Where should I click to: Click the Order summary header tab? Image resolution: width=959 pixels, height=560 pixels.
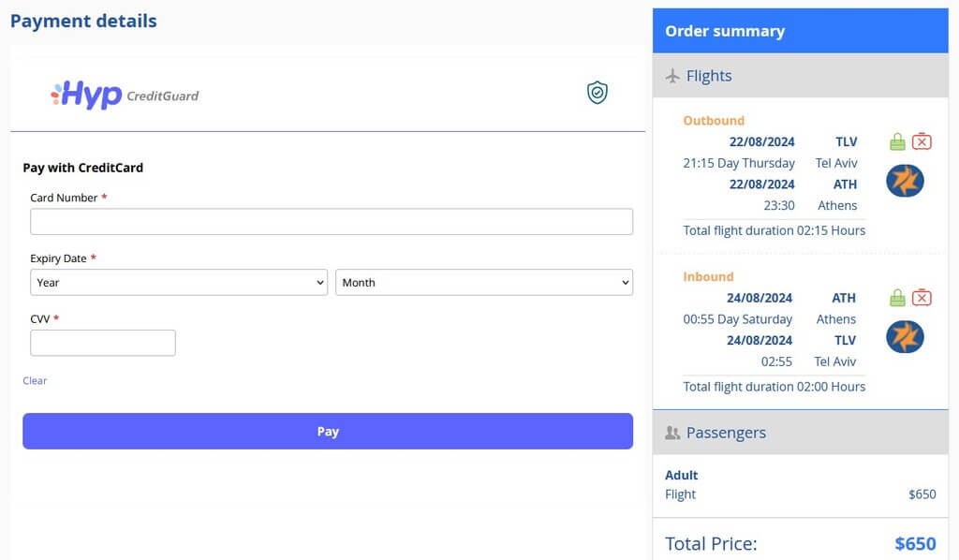(x=800, y=31)
